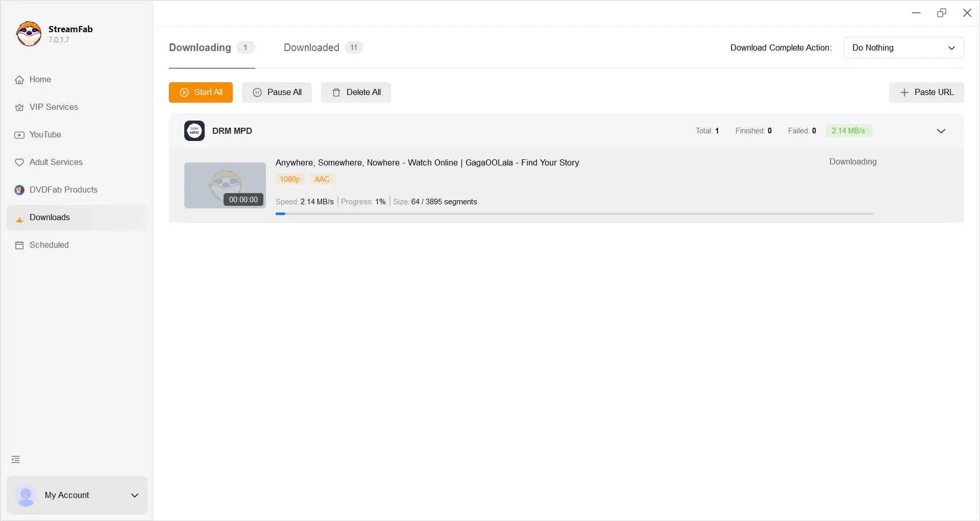
Task: Click the Start All button
Action: [x=201, y=92]
